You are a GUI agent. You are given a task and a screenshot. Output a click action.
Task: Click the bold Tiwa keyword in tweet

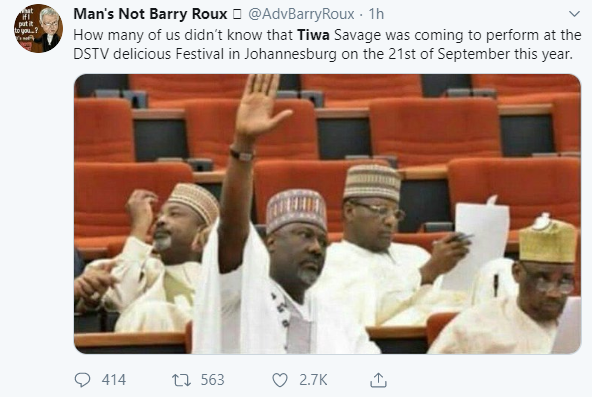click(313, 35)
